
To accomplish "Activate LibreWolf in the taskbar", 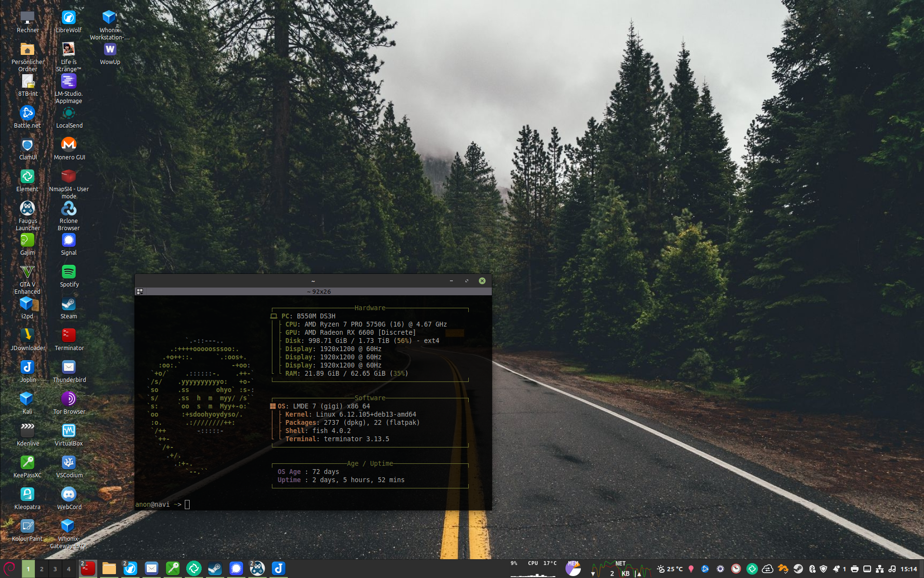I will point(130,569).
